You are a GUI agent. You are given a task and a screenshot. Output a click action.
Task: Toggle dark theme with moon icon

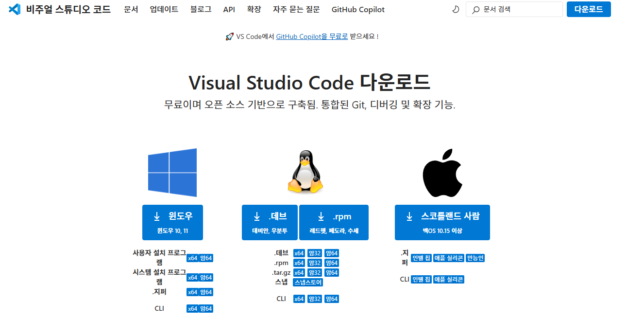[456, 9]
